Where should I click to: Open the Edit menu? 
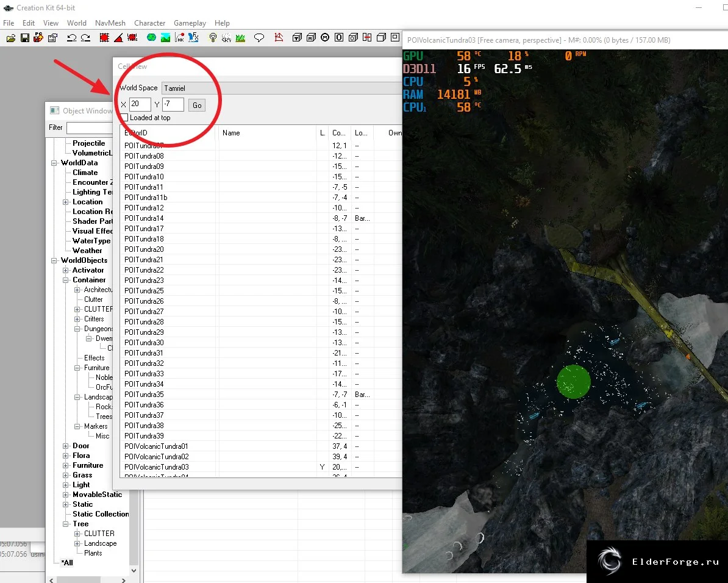coord(28,23)
